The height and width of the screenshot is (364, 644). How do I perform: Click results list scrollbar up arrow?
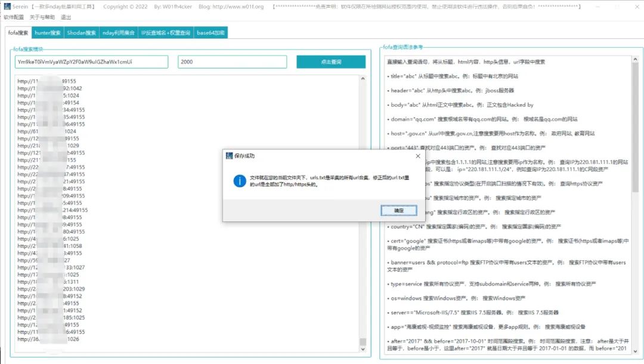(363, 79)
